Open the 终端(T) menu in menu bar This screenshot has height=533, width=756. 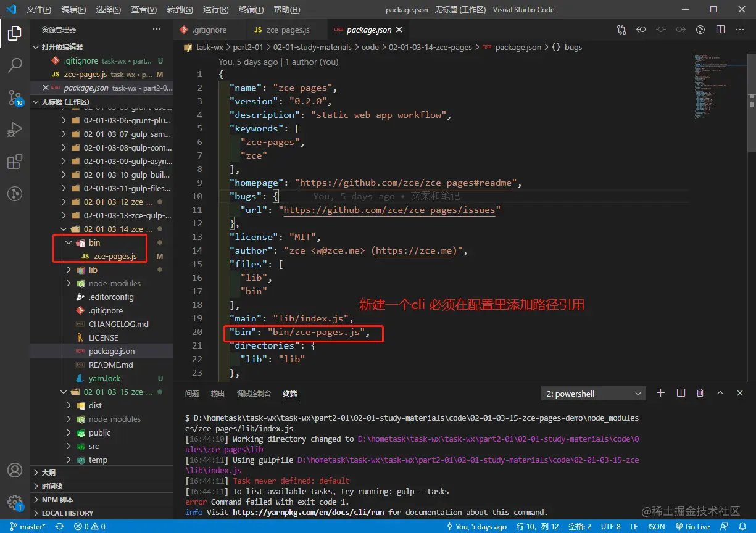coord(251,10)
